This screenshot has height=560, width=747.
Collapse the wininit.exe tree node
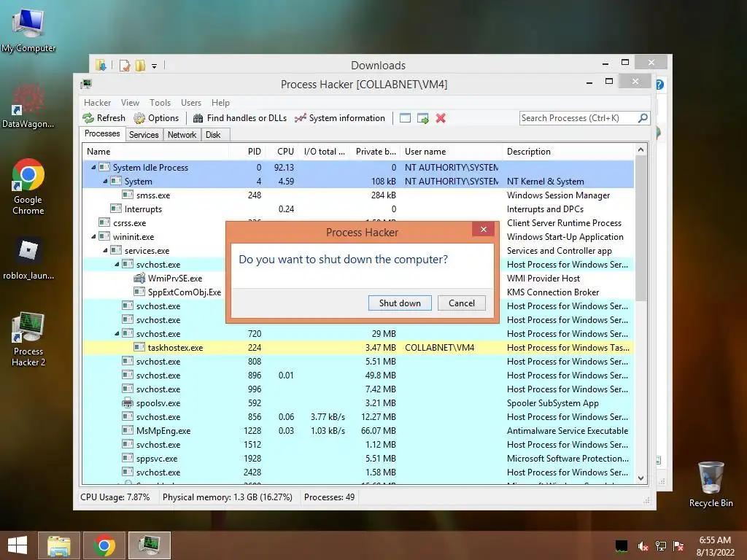pos(93,236)
